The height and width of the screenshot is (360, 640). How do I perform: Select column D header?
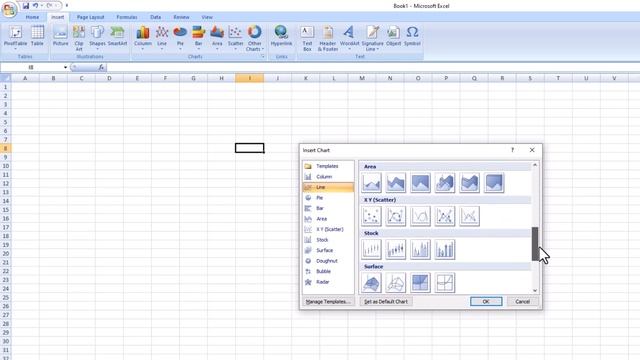coord(109,78)
